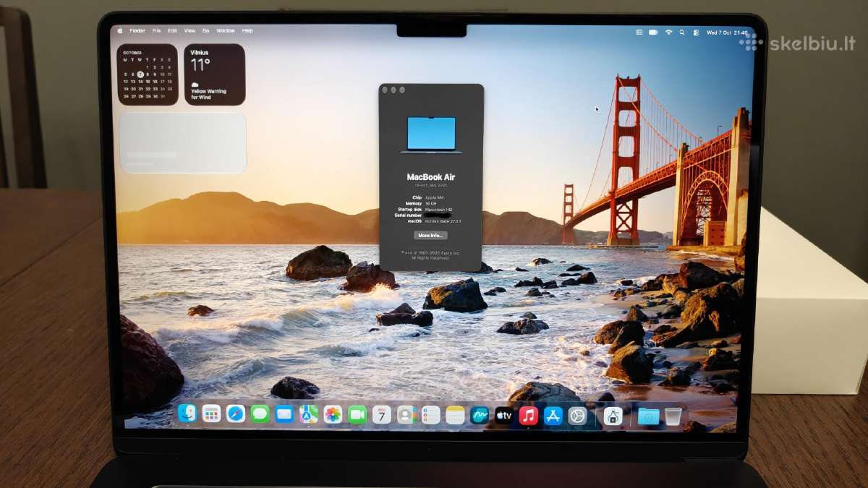This screenshot has height=488, width=868.
Task: Open the October calendar widget
Action: [148, 74]
